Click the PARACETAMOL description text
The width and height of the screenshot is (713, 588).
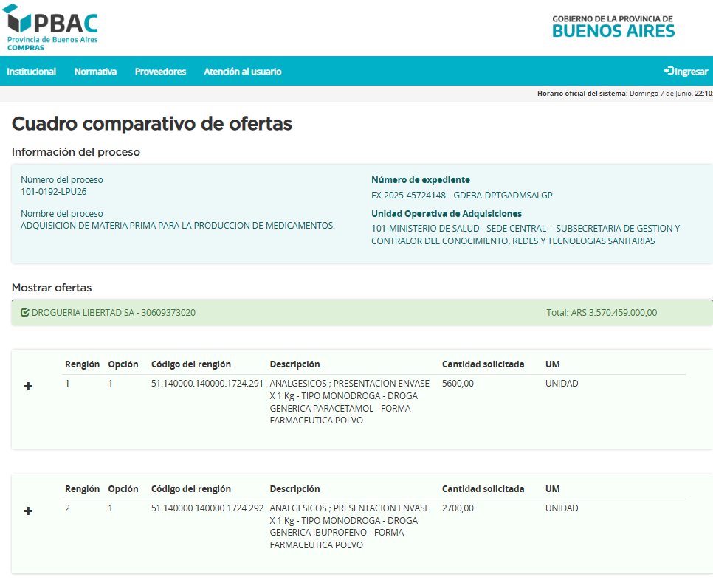(x=350, y=401)
